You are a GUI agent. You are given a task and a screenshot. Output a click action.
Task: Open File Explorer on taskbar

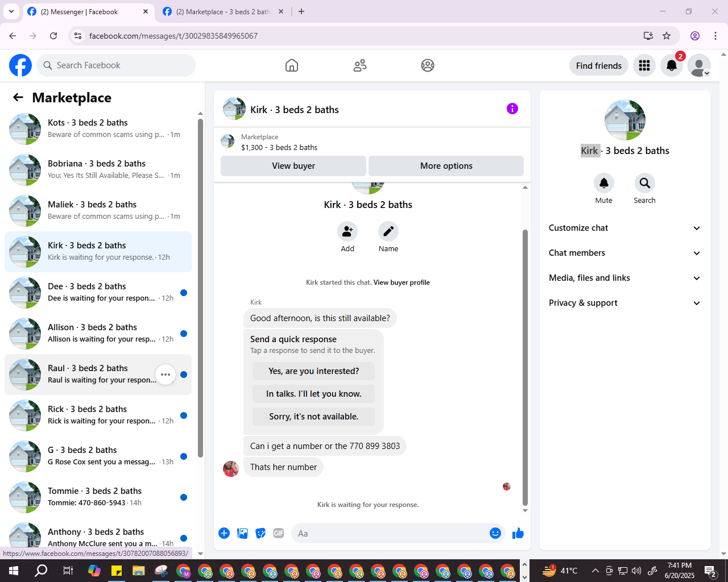pos(139,571)
